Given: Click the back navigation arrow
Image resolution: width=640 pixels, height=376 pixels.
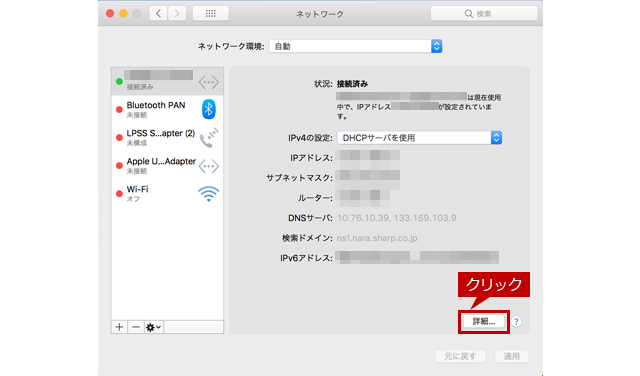Looking at the screenshot, I should [x=158, y=14].
